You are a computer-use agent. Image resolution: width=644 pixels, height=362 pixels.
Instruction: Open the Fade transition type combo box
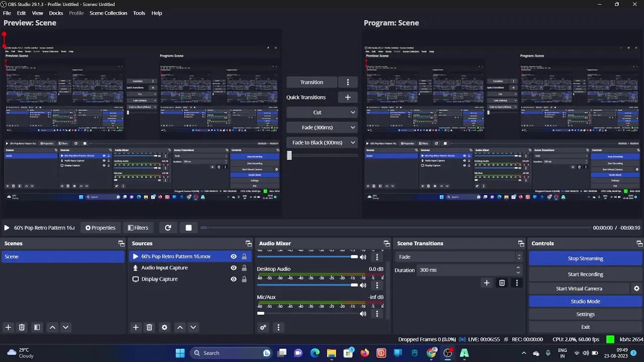(x=460, y=257)
